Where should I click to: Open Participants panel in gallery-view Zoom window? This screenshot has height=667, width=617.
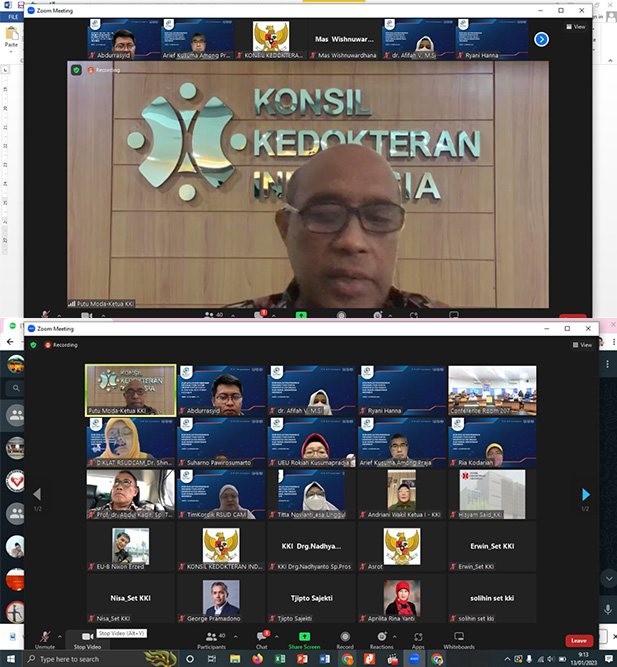[x=211, y=640]
